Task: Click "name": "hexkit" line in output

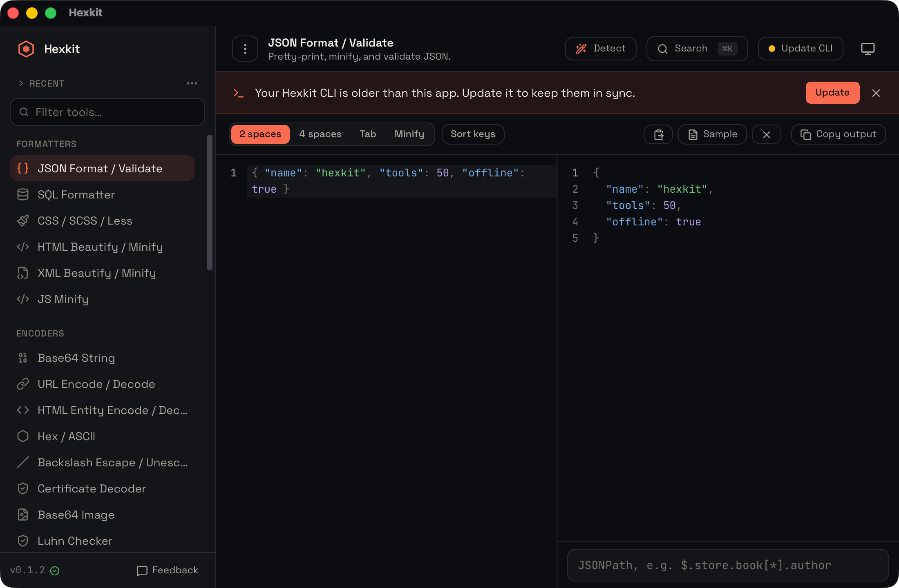Action: pyautogui.click(x=659, y=189)
